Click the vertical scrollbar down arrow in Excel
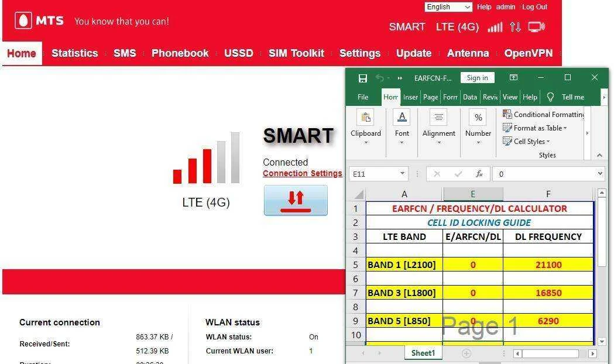Image resolution: width=614 pixels, height=364 pixels. 602,341
